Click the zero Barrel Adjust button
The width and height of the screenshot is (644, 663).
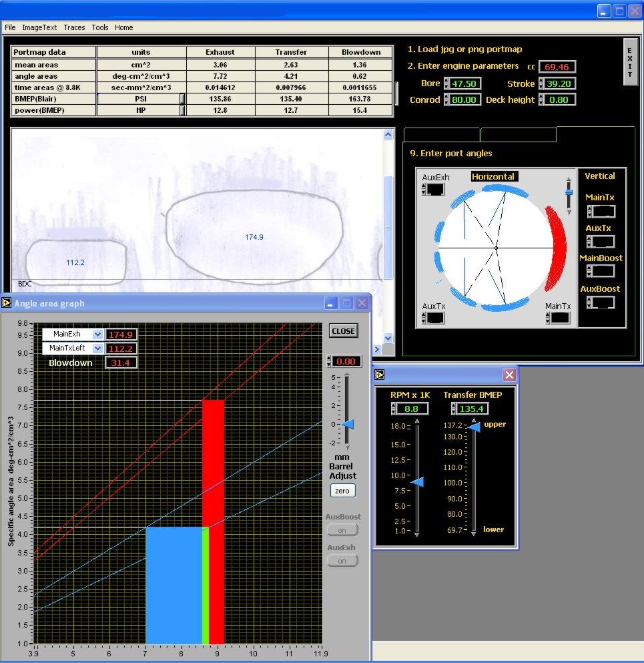342,491
